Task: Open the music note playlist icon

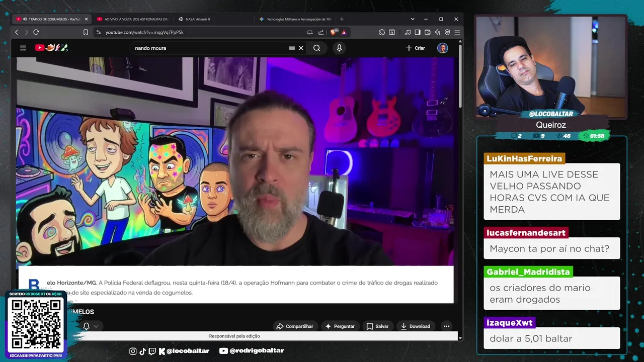Action: point(408,32)
